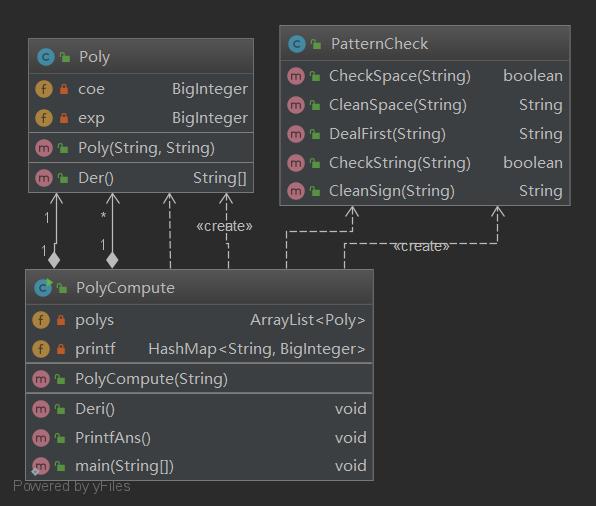
Task: Click the field icon beside printf
Action: coord(41,349)
